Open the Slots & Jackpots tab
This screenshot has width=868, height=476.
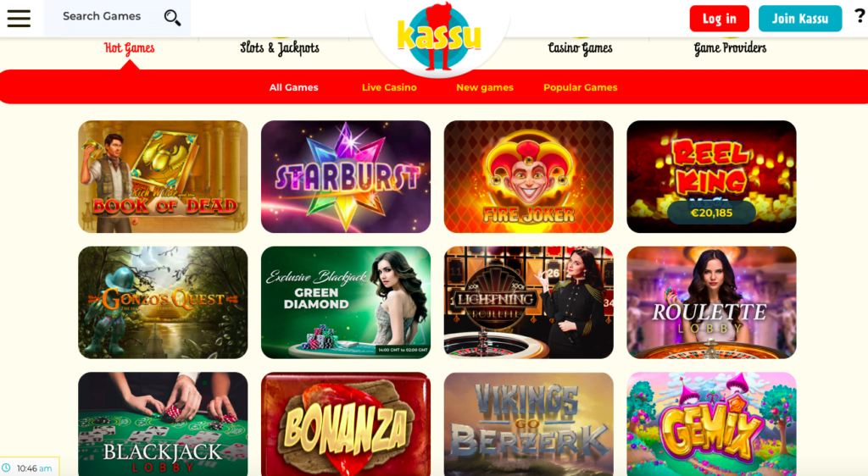click(280, 48)
